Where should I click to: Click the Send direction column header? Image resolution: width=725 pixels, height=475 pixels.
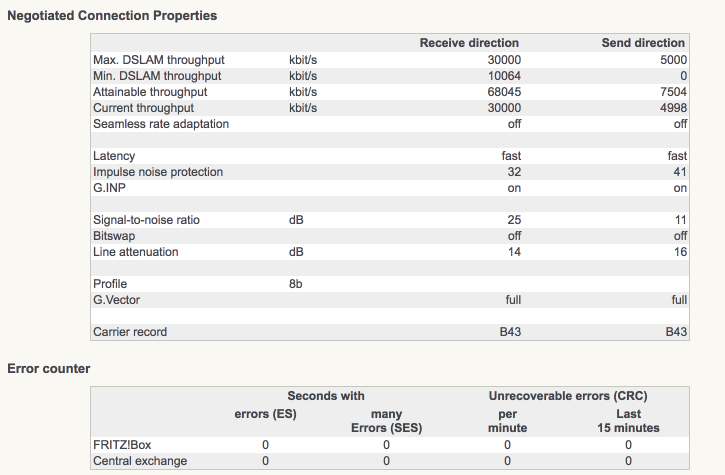pyautogui.click(x=643, y=43)
